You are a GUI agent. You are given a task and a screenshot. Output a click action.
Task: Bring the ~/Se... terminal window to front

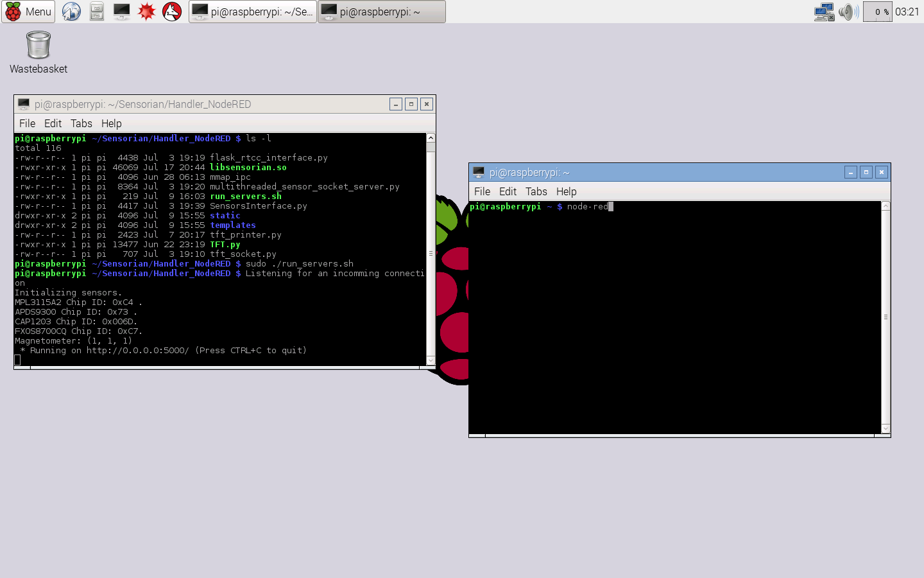[x=252, y=12]
